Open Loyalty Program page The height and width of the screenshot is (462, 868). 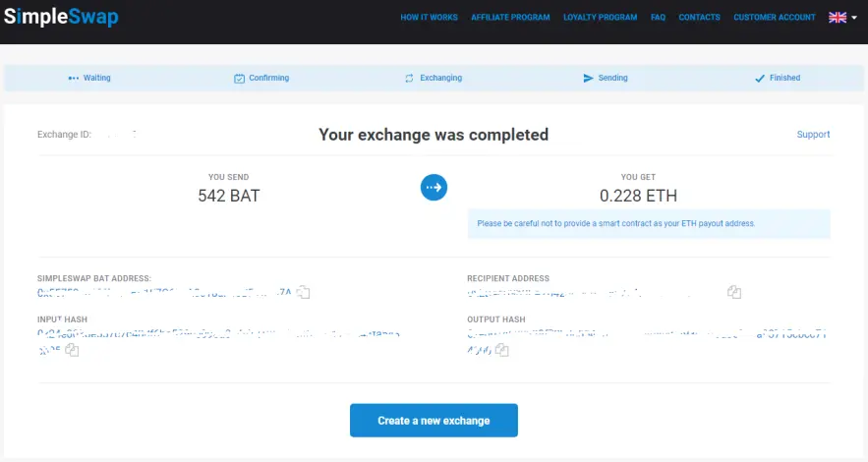pyautogui.click(x=600, y=17)
